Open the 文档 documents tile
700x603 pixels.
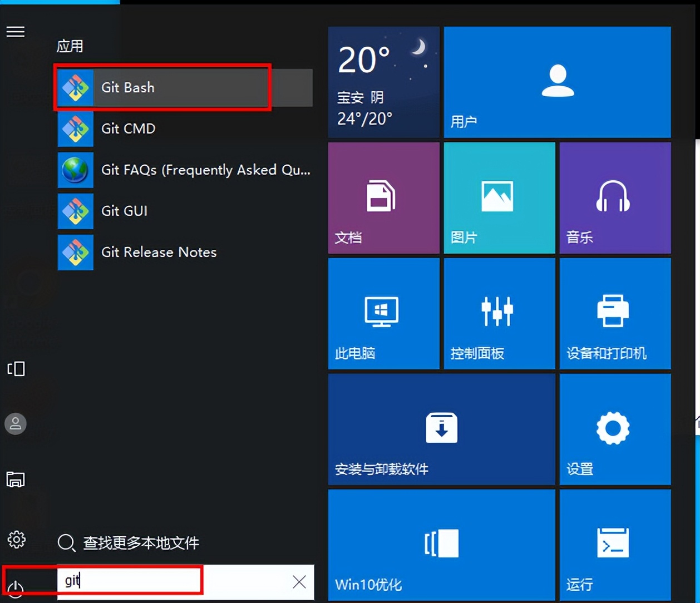point(384,198)
